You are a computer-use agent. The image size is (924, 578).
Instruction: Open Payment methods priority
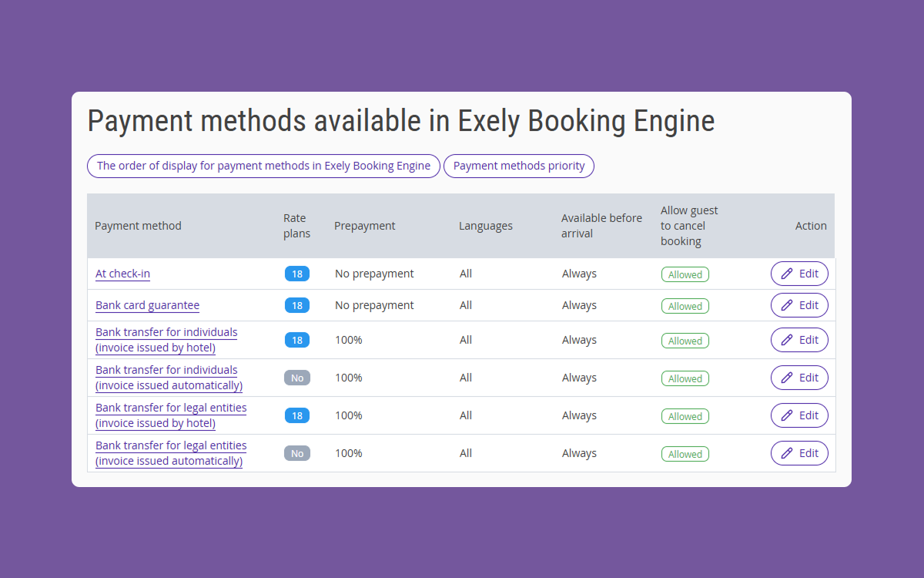[519, 166]
